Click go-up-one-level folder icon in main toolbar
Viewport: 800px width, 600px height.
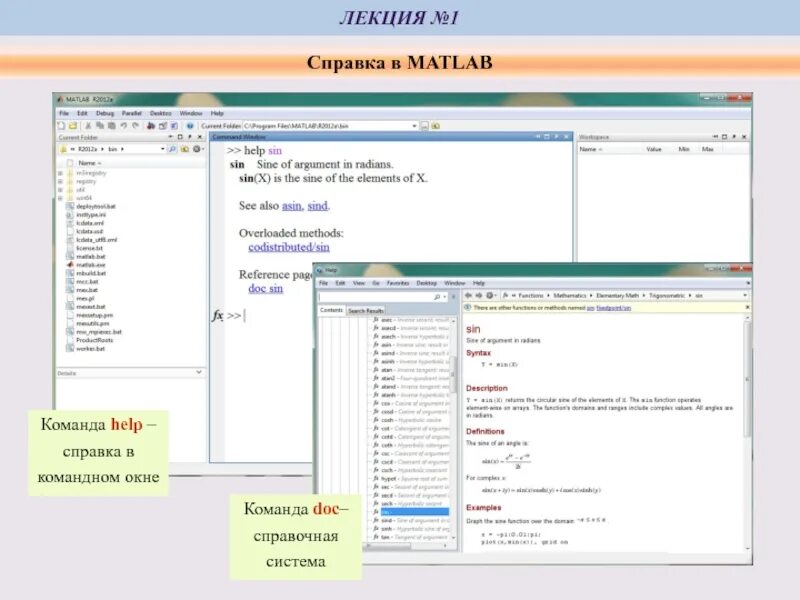(x=436, y=126)
